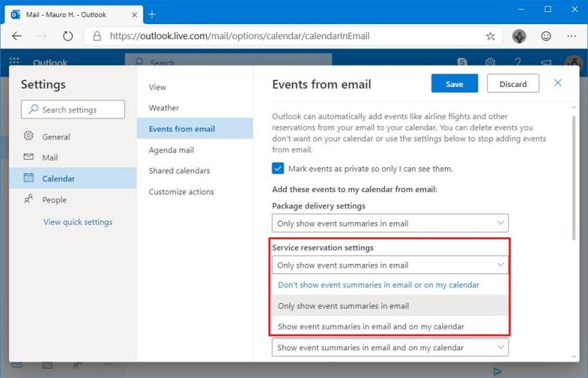Uncheck Mark events as private checkbox

[278, 168]
